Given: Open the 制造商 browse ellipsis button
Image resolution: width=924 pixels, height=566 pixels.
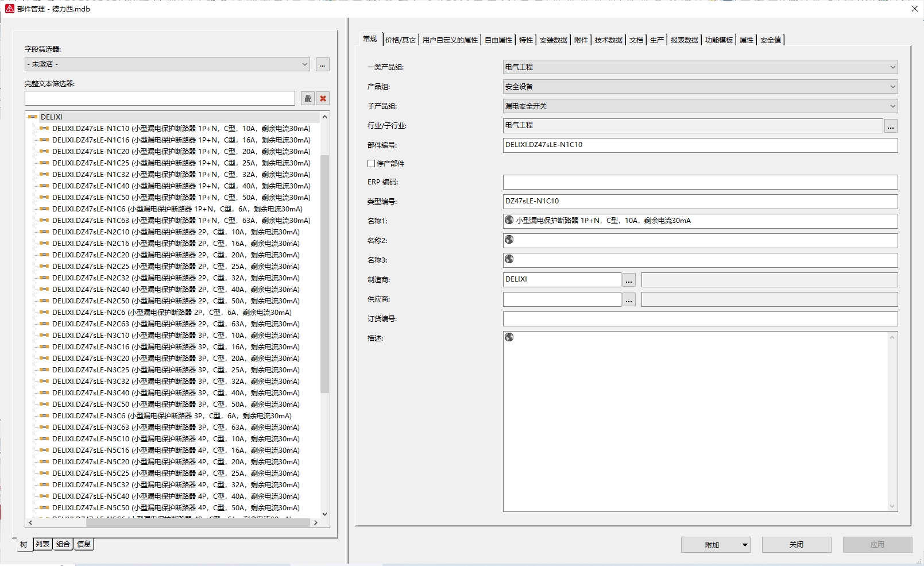Looking at the screenshot, I should (x=629, y=280).
